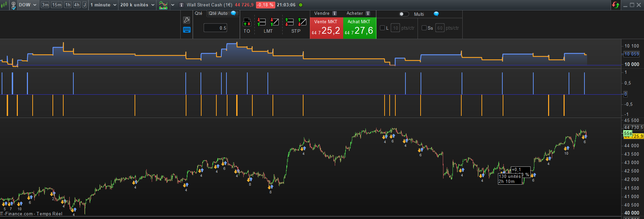Viewport: 644px width, 219px height.
Task: Click the trade marker arrows labeled 10 near 43 500
Action: pyautogui.click(x=567, y=148)
